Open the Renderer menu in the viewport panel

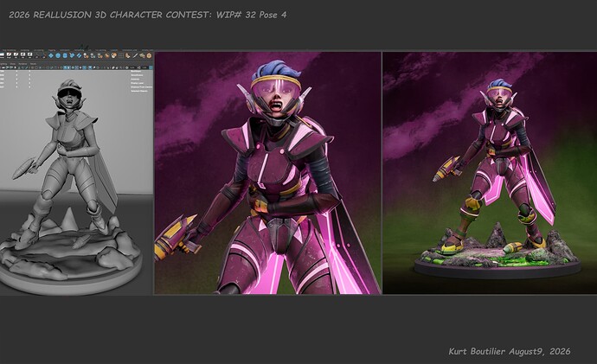pos(22,64)
